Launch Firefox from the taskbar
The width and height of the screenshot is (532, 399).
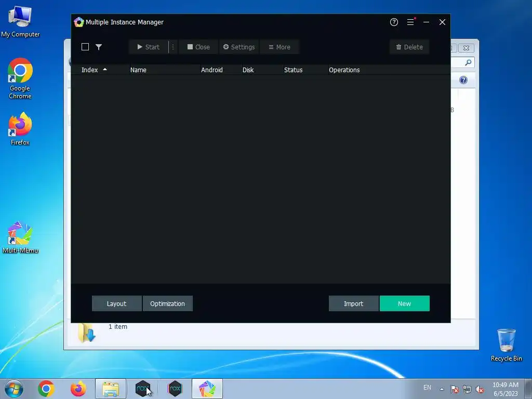tap(78, 389)
